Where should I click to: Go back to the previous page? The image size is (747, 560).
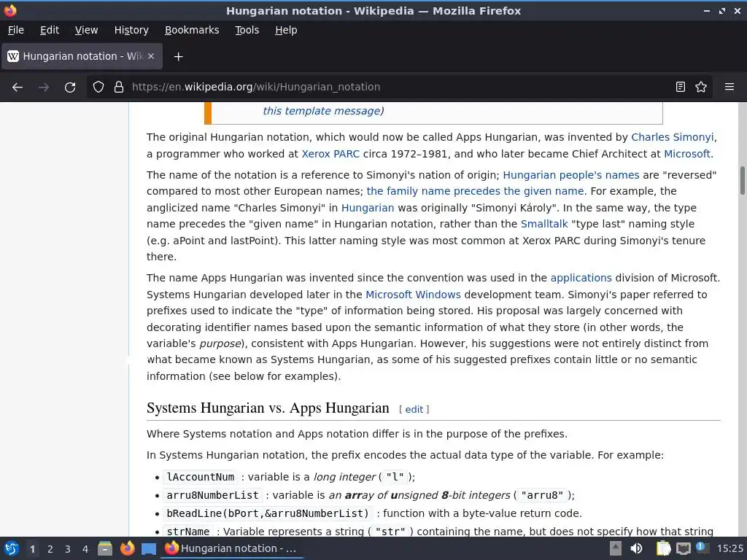(18, 87)
